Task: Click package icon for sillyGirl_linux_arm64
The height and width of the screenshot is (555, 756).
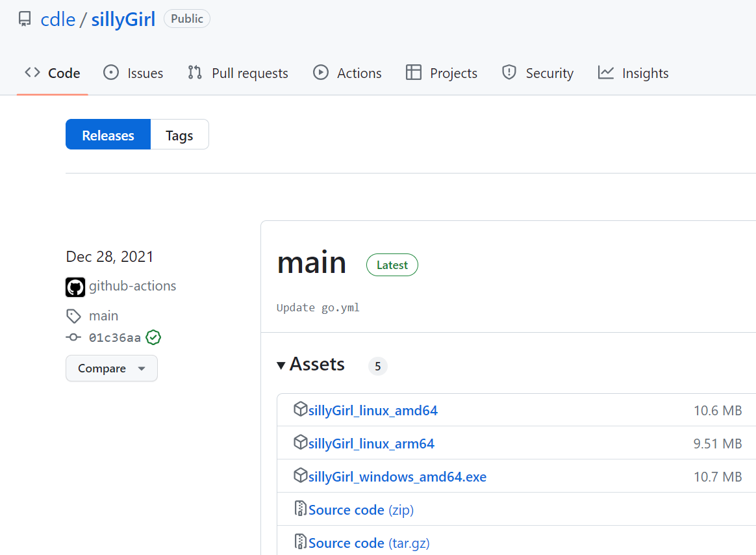Action: coord(300,442)
